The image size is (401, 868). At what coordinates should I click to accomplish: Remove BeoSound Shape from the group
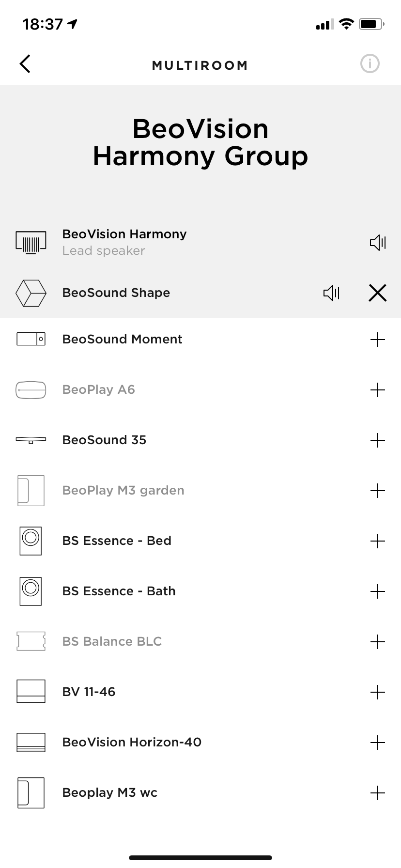[x=377, y=293]
